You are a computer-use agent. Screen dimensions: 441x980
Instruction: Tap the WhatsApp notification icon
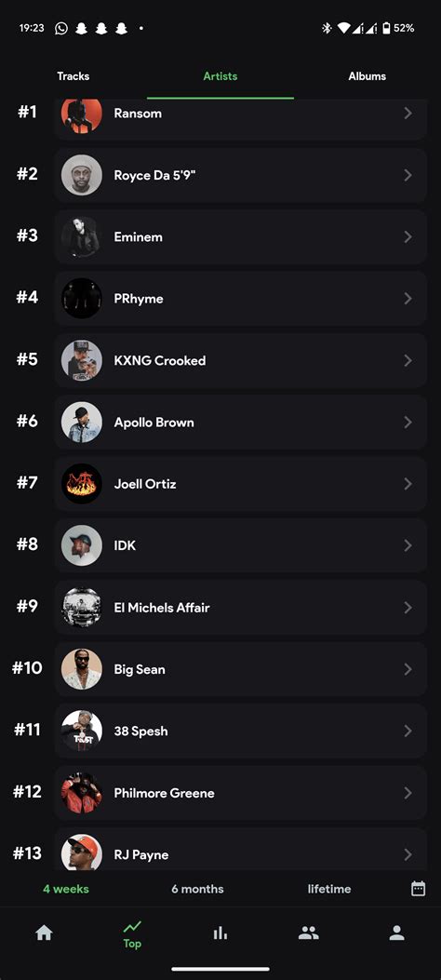tap(61, 28)
